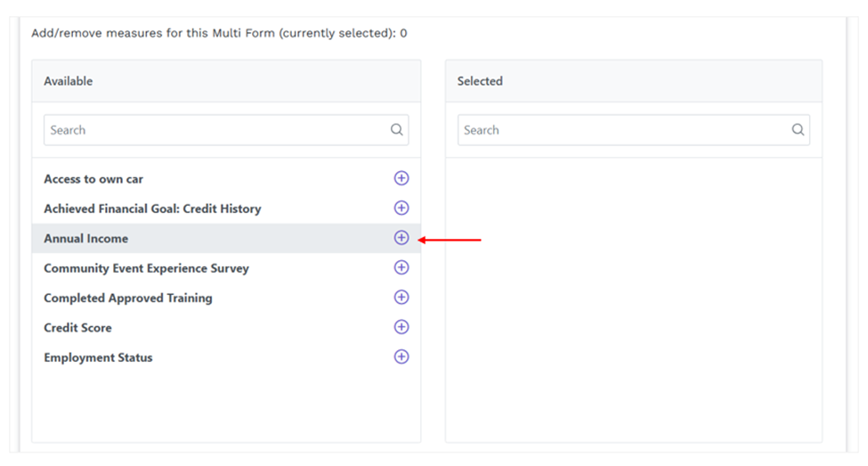Screen dimensions: 868x466
Task: Select the Credit Score list item
Action: pyautogui.click(x=226, y=328)
